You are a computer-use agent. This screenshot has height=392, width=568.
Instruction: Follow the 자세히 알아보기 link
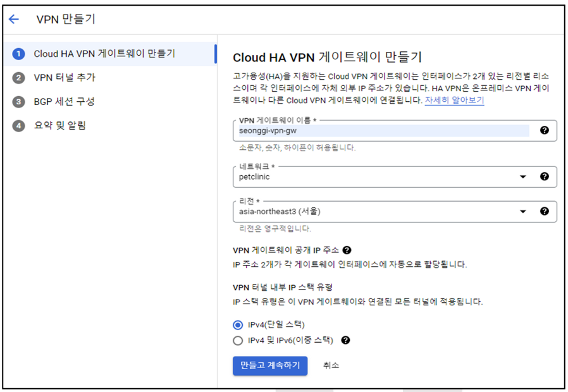pos(454,100)
